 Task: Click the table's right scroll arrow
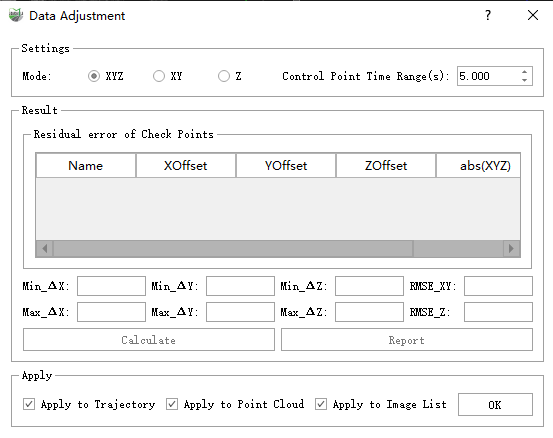pyautogui.click(x=511, y=249)
